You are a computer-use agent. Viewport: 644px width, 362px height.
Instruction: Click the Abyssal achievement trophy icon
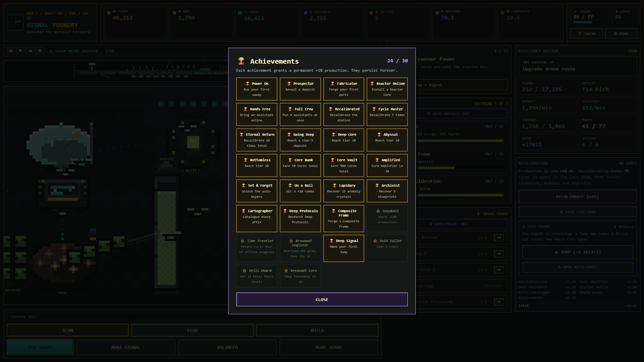(379, 134)
